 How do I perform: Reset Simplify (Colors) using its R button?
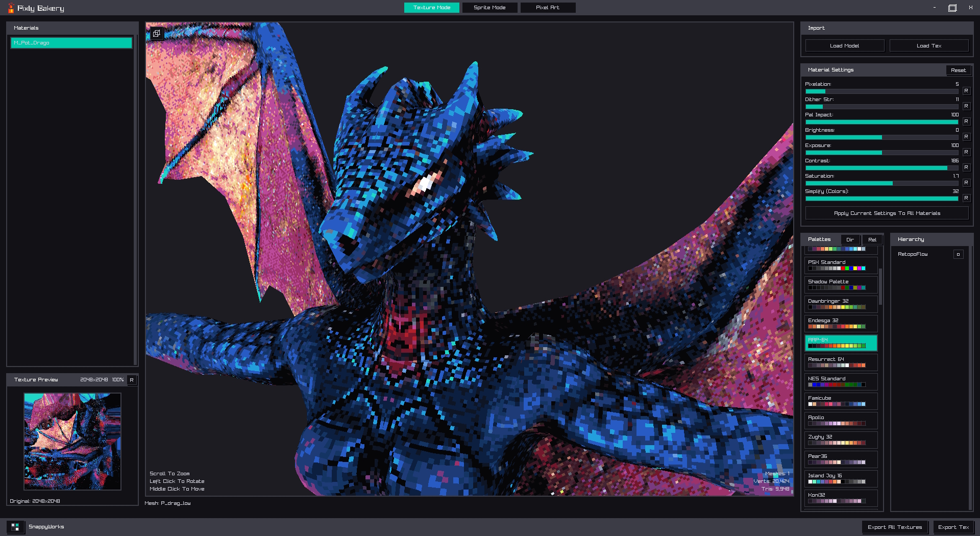(x=966, y=198)
